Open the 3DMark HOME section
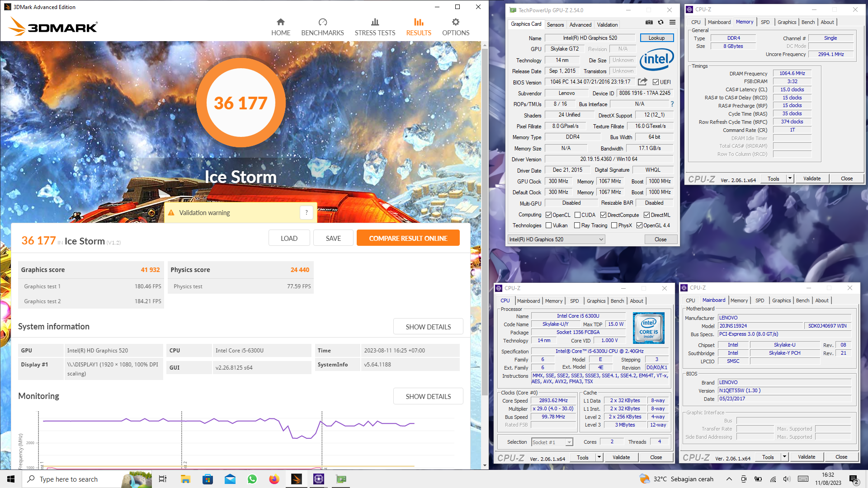 (280, 27)
